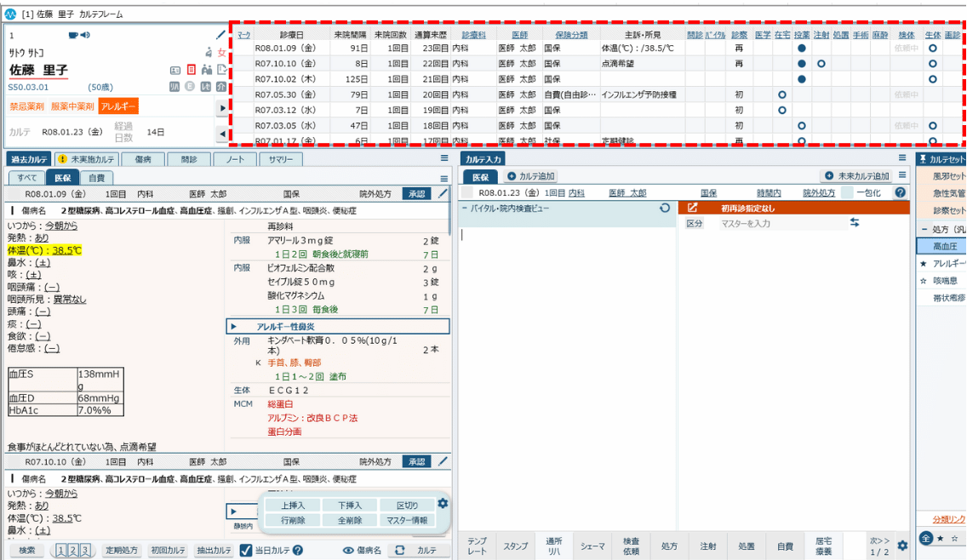This screenshot has width=967, height=560.
Task: Collapse the バイタル・院内検査ビュー section
Action: (464, 209)
